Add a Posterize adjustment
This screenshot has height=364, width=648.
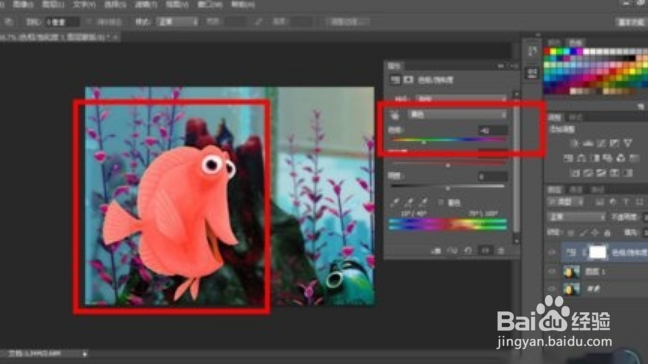click(588, 173)
